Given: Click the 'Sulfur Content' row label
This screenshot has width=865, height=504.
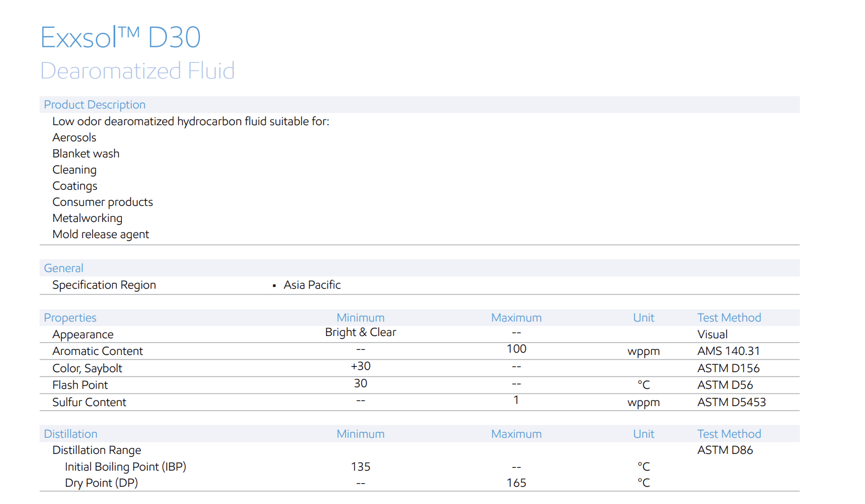Looking at the screenshot, I should pos(89,402).
